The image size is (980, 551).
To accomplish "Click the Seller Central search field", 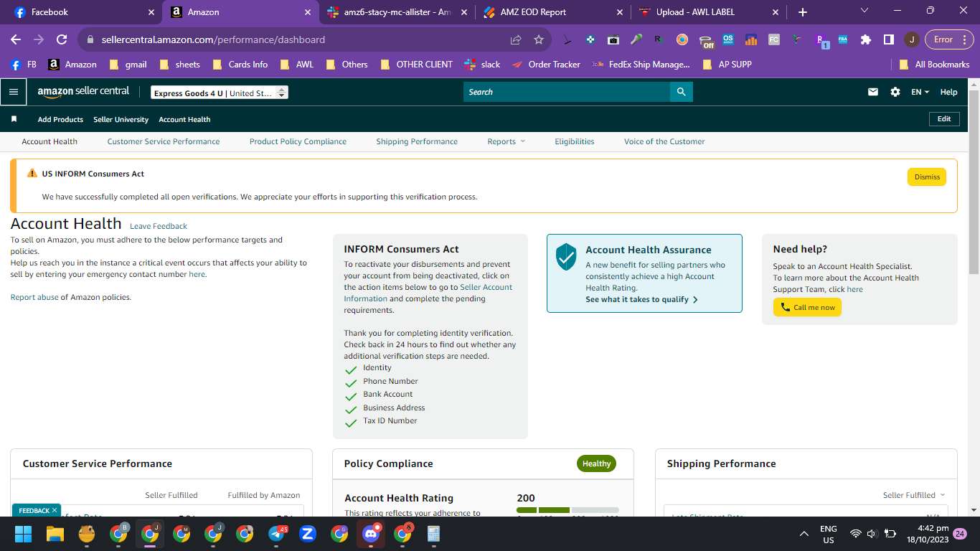I will (567, 92).
